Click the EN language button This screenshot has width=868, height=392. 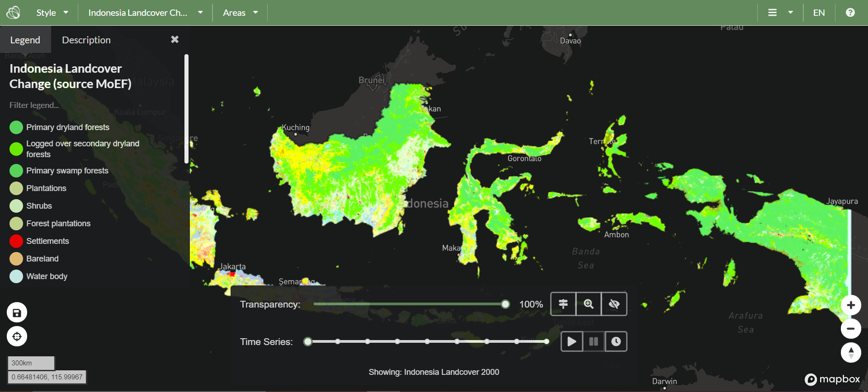click(x=819, y=13)
